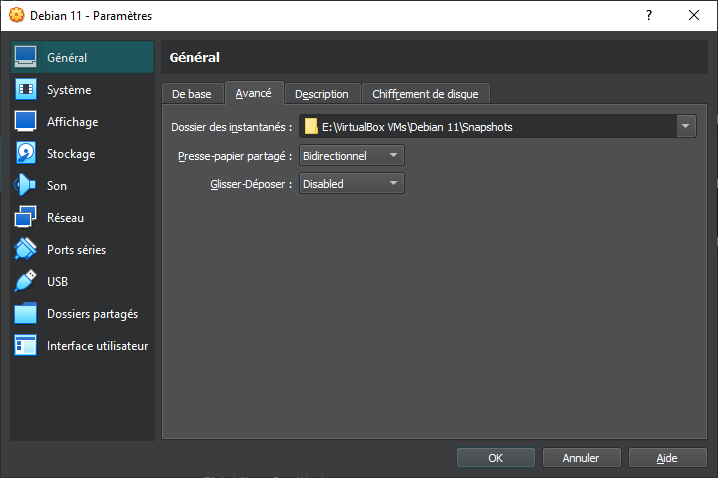Click the Glisser-Déposer label
Screen dimensions: 718x478
coord(251,184)
